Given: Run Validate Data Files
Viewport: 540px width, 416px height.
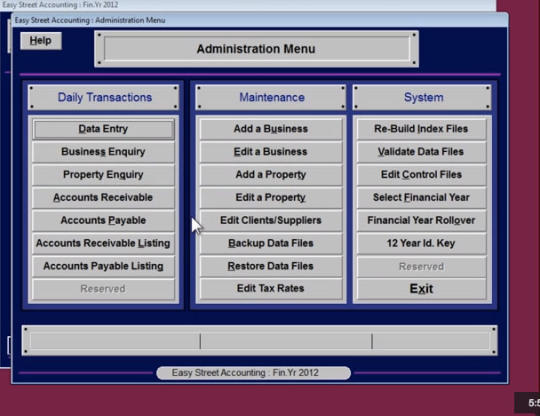Looking at the screenshot, I should click(422, 152).
